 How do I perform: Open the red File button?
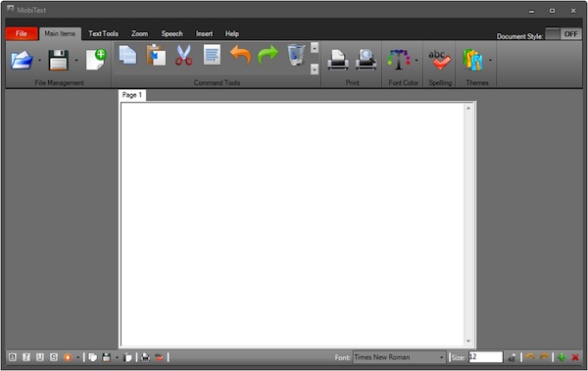[22, 33]
